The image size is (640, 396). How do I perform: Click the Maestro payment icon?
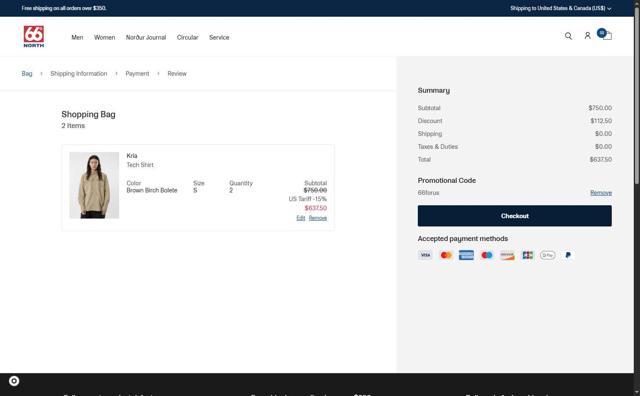(x=487, y=255)
